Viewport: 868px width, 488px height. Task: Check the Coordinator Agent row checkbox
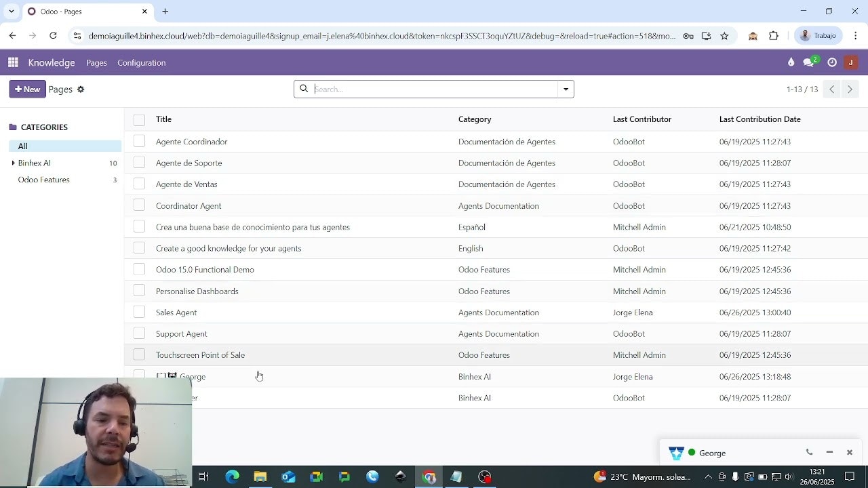139,205
